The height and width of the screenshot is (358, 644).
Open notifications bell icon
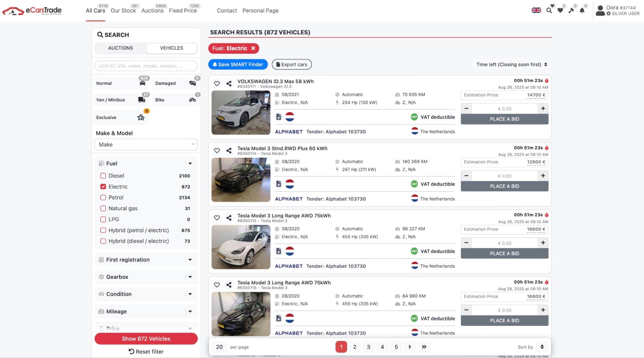point(582,10)
